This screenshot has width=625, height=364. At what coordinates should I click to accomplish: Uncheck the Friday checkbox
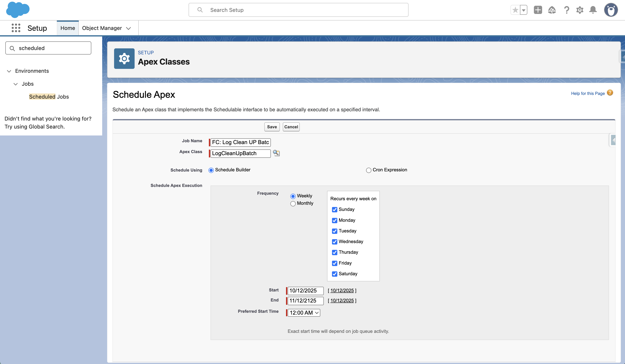334,263
